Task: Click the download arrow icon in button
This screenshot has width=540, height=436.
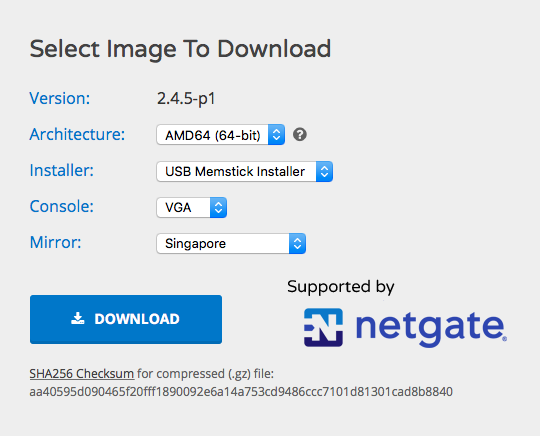Action: (77, 319)
